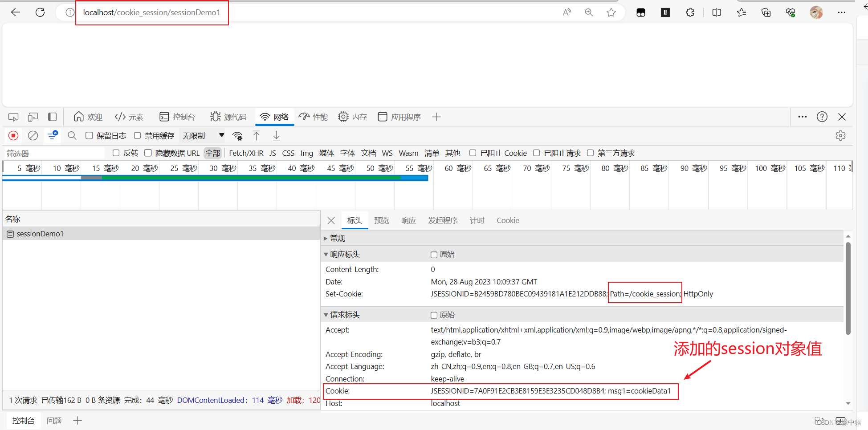Viewport: 868px width, 430px height.
Task: Switch to the 控制台 tab
Action: [x=23, y=420]
